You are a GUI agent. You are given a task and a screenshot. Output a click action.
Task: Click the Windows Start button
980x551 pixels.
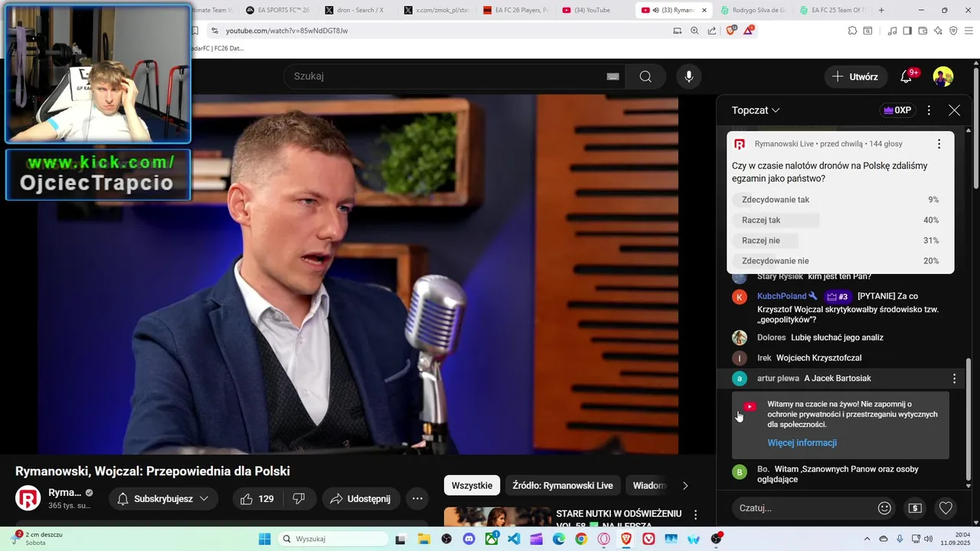pyautogui.click(x=264, y=539)
